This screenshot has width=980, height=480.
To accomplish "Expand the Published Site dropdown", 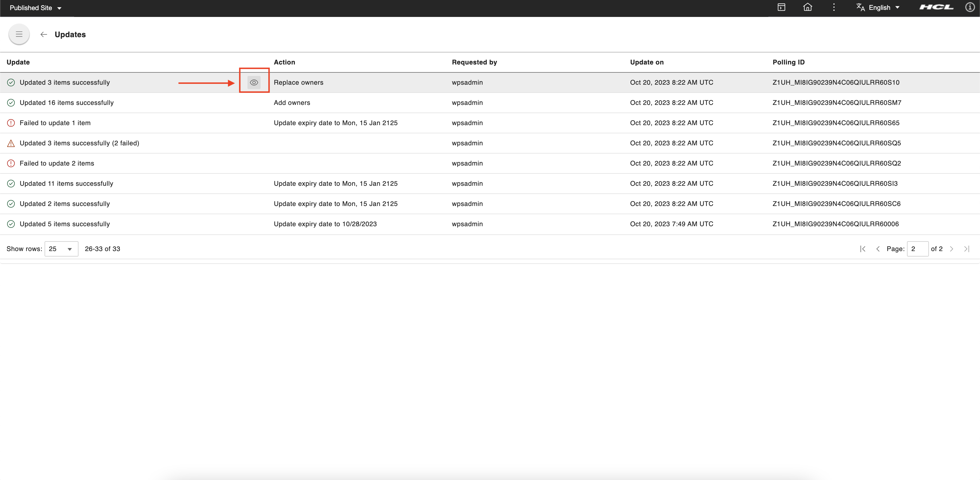I will tap(35, 8).
